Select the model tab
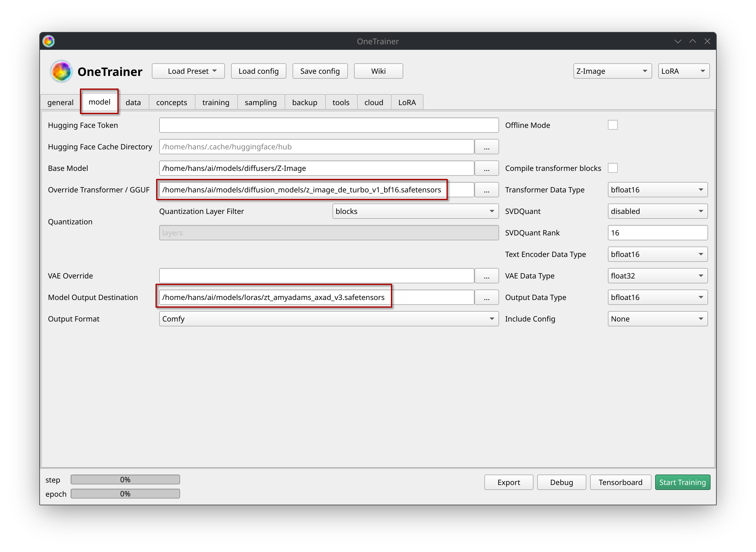Screen dimensions: 756x552 click(100, 101)
